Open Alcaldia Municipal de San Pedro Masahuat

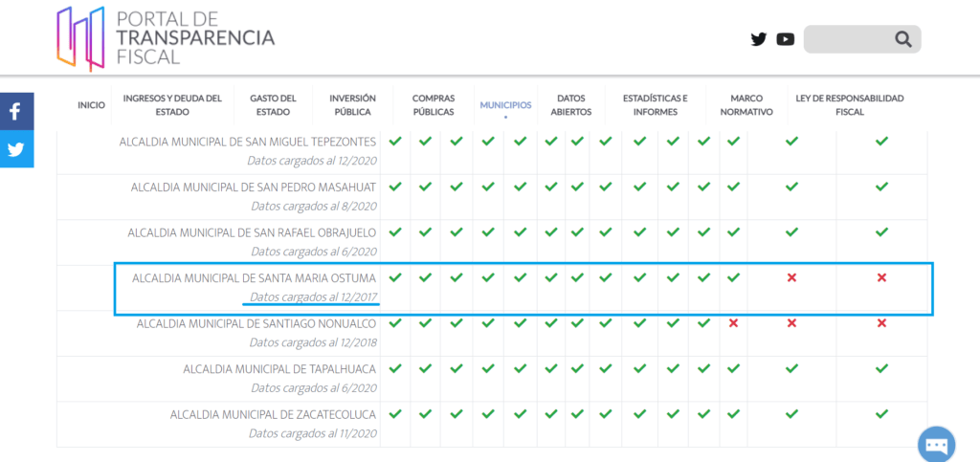(x=253, y=187)
